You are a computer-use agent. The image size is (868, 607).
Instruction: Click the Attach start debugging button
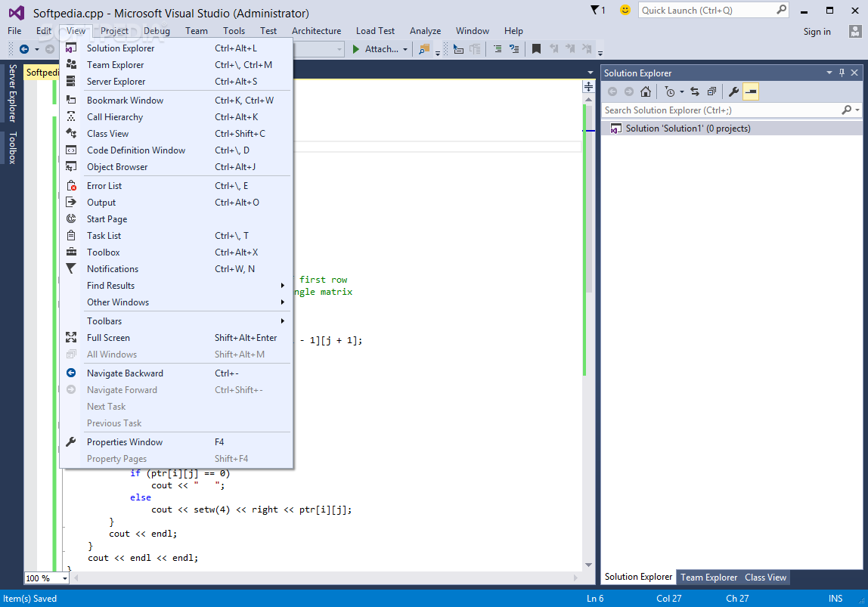tap(375, 48)
